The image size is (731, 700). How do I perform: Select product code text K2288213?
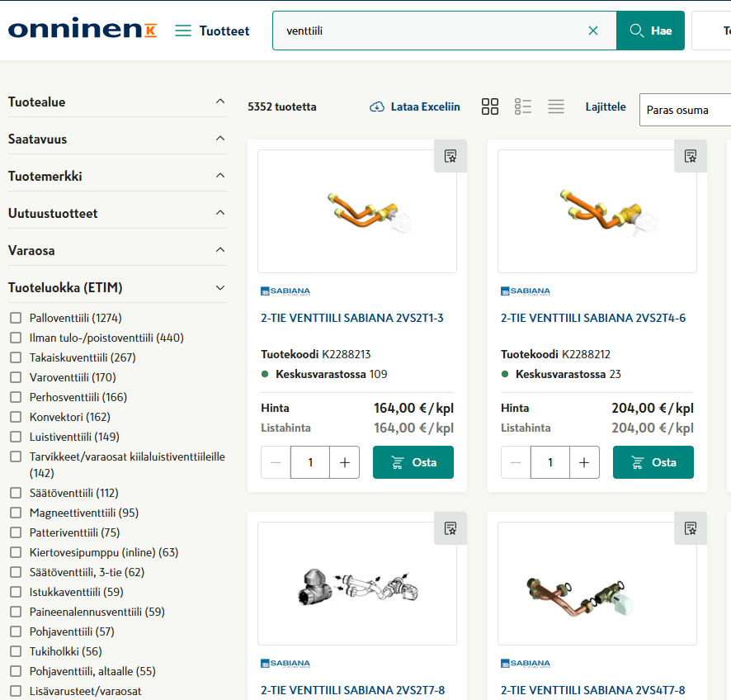click(347, 354)
